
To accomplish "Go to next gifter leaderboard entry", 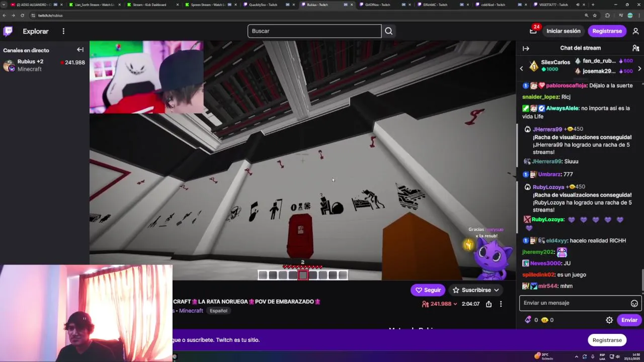I will [639, 68].
